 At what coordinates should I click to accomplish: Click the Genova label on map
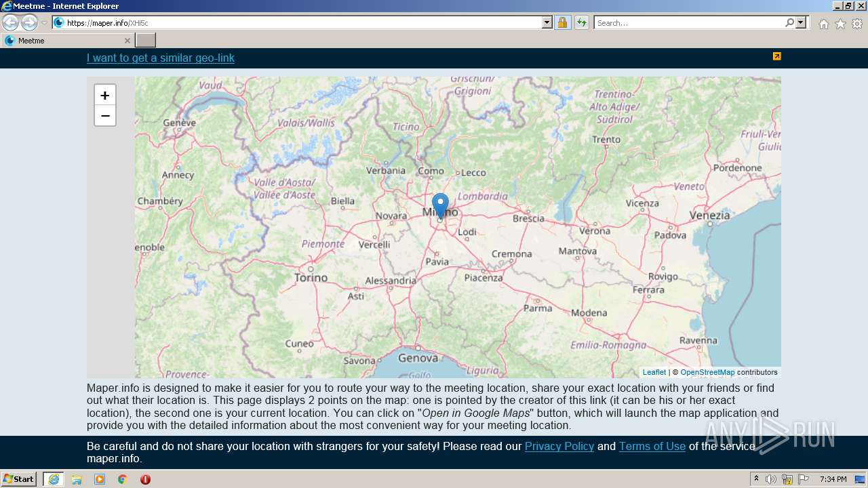point(418,357)
